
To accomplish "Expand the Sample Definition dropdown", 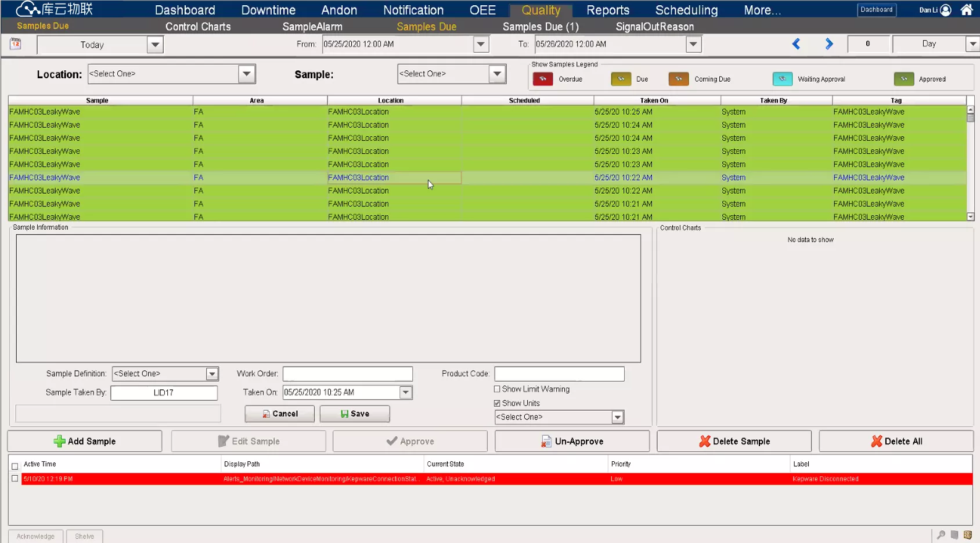I will [x=212, y=374].
